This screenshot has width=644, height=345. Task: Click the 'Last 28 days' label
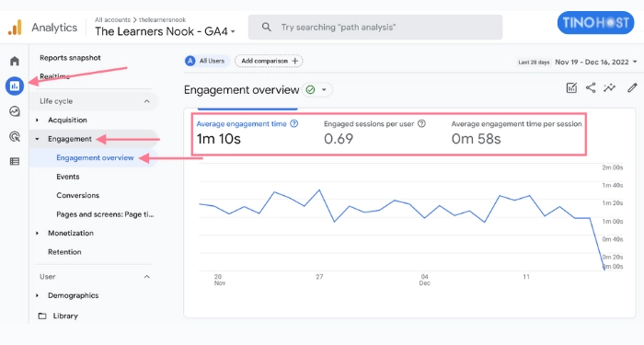(x=534, y=63)
